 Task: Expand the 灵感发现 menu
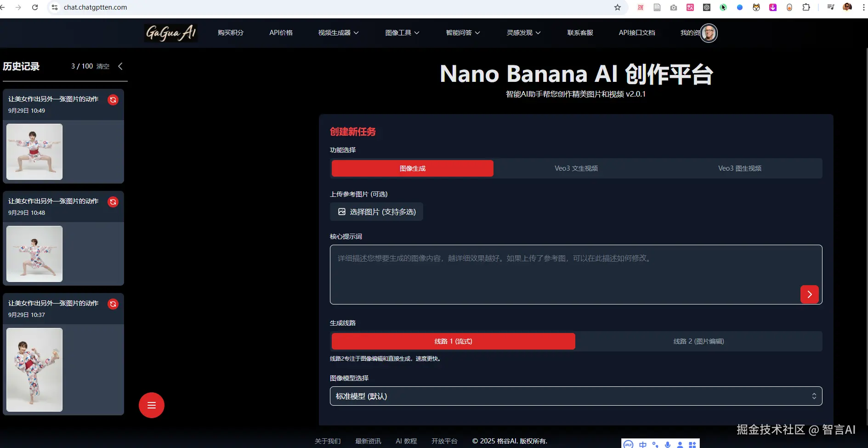click(523, 33)
